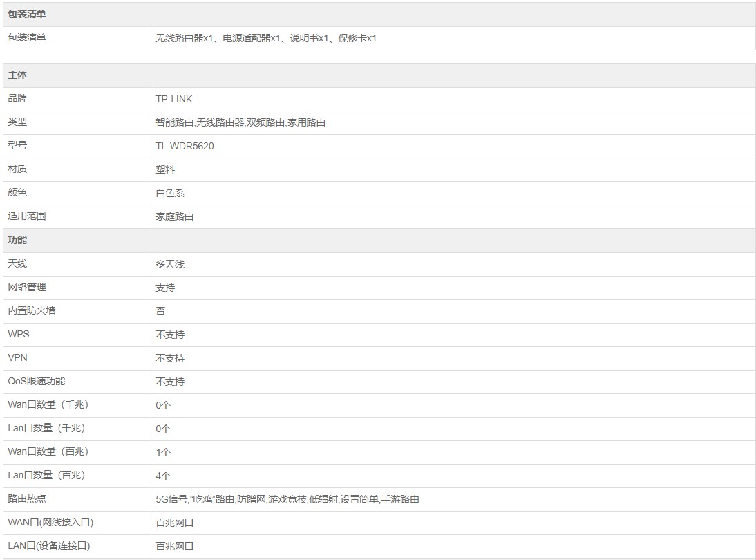This screenshot has width=756, height=560.
Task: Click the TP-LINK brand value
Action: tap(174, 99)
